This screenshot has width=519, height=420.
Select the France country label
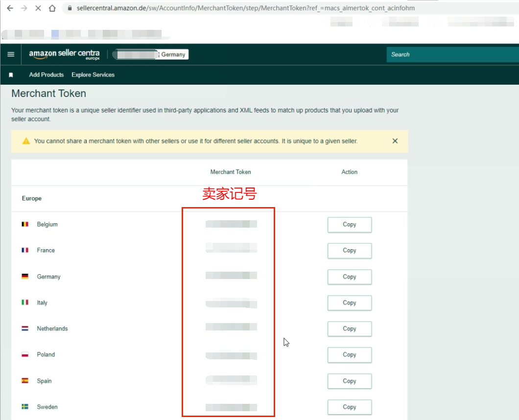point(46,250)
